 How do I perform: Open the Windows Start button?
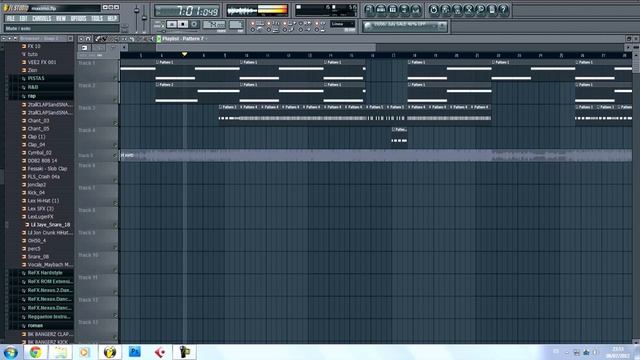pyautogui.click(x=10, y=352)
